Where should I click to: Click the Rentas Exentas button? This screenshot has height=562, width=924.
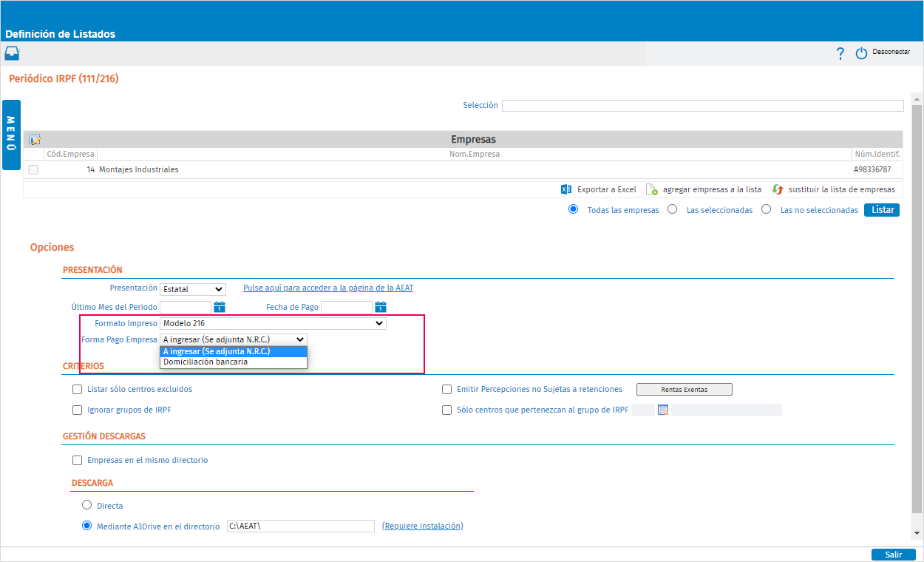pyautogui.click(x=684, y=389)
